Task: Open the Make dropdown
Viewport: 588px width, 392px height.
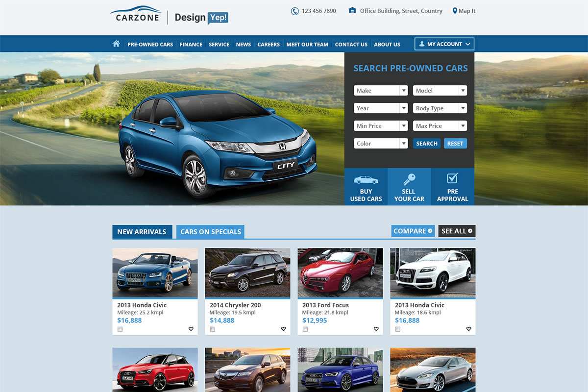Action: click(381, 91)
